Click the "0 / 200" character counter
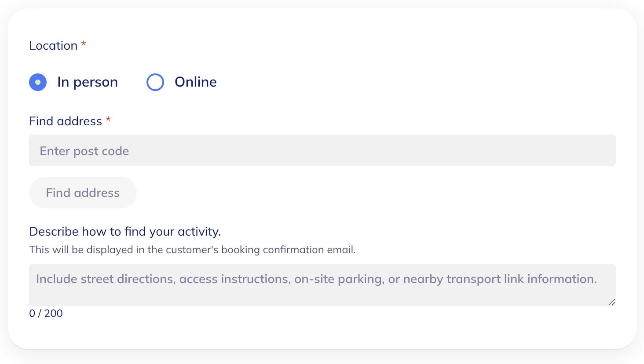644x364 pixels. tap(46, 313)
